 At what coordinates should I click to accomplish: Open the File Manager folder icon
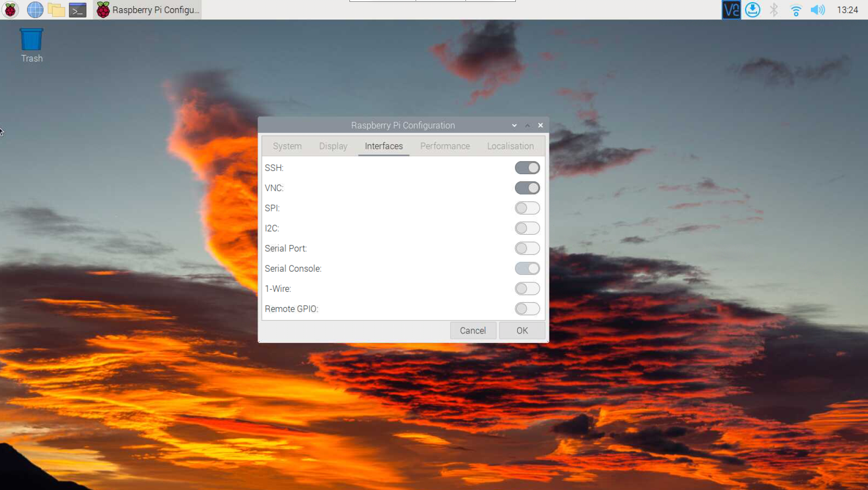pyautogui.click(x=57, y=10)
